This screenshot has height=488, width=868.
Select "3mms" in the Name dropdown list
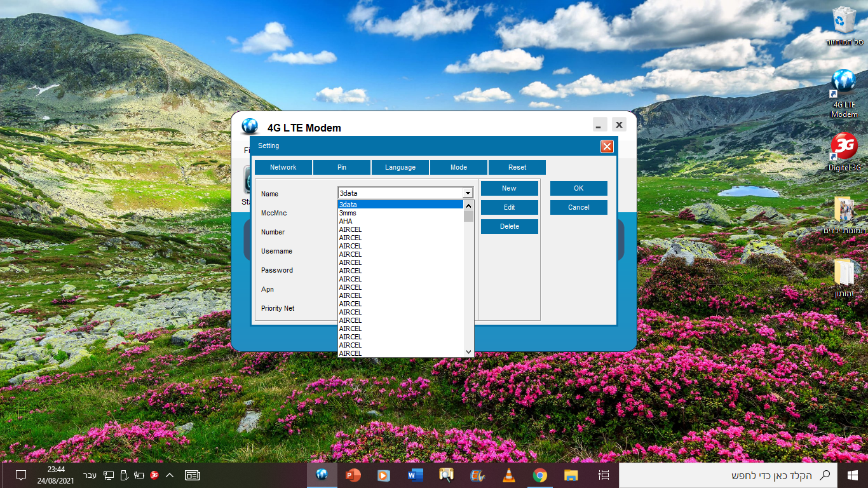tap(348, 213)
